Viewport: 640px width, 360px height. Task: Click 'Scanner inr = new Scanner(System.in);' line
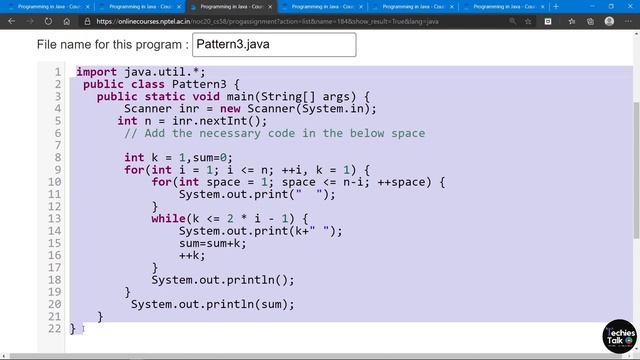pyautogui.click(x=250, y=109)
